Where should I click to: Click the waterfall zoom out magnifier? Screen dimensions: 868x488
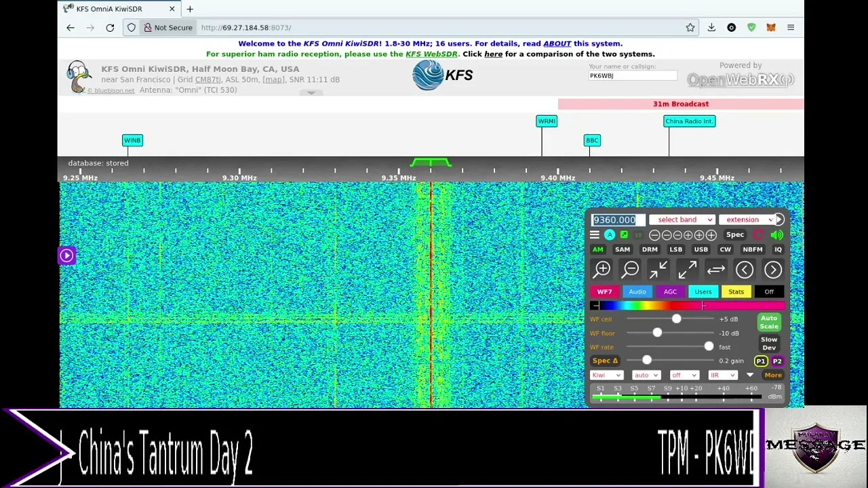[631, 270]
